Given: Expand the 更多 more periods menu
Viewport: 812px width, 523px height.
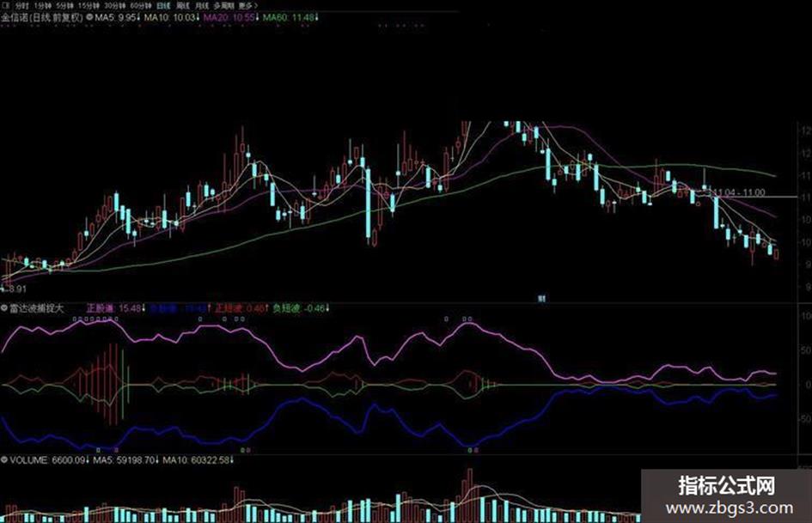Looking at the screenshot, I should pyautogui.click(x=248, y=6).
